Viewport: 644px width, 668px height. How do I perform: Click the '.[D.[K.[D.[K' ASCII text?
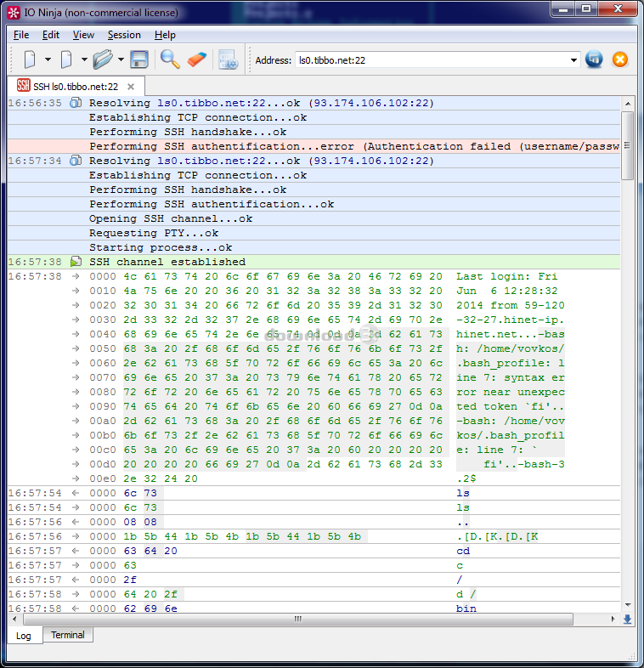(x=497, y=536)
